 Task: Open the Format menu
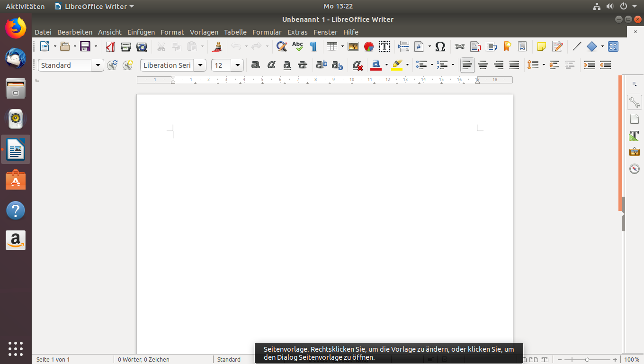pos(172,32)
